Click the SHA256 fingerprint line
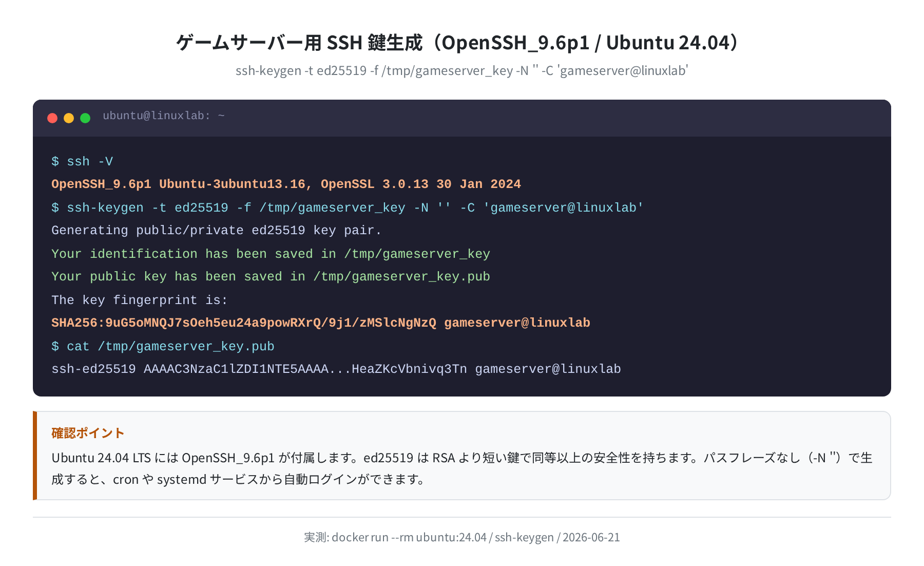 click(x=320, y=323)
